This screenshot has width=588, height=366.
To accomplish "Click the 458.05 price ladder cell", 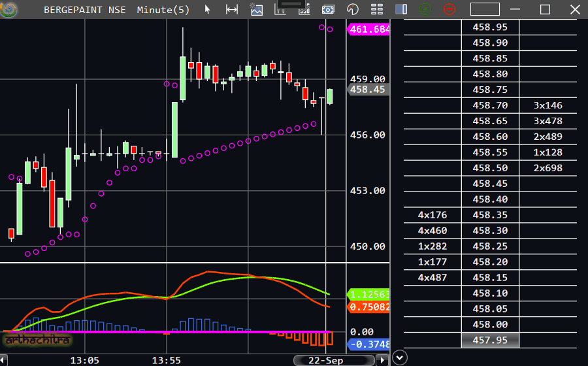I will (490, 309).
